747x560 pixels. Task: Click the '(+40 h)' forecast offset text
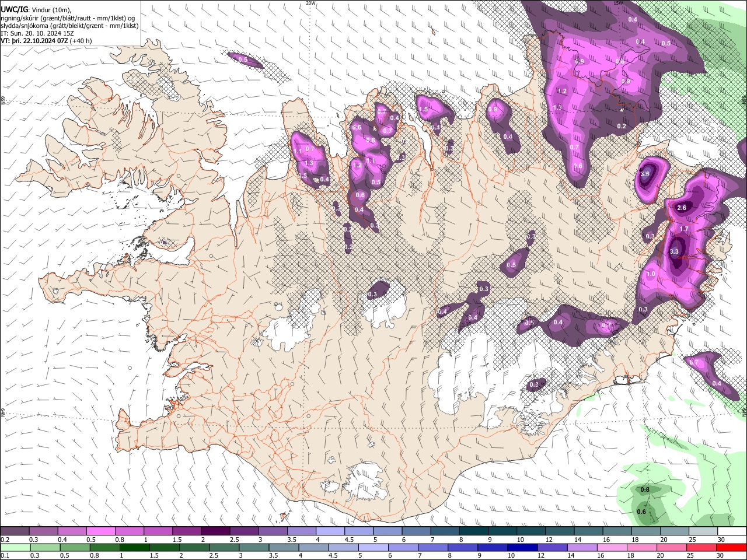81,41
